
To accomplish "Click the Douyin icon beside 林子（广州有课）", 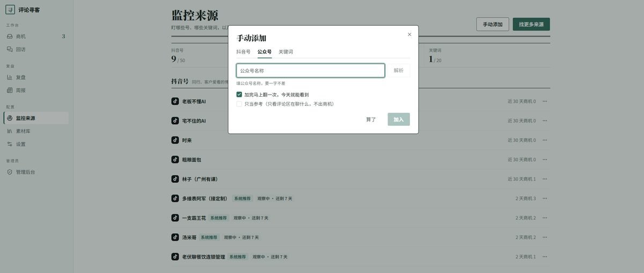I will (175, 178).
